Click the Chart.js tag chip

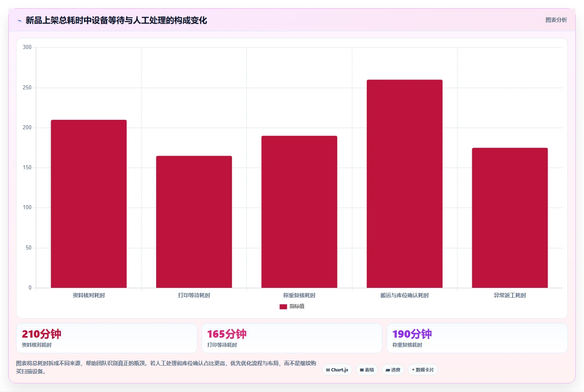337,370
